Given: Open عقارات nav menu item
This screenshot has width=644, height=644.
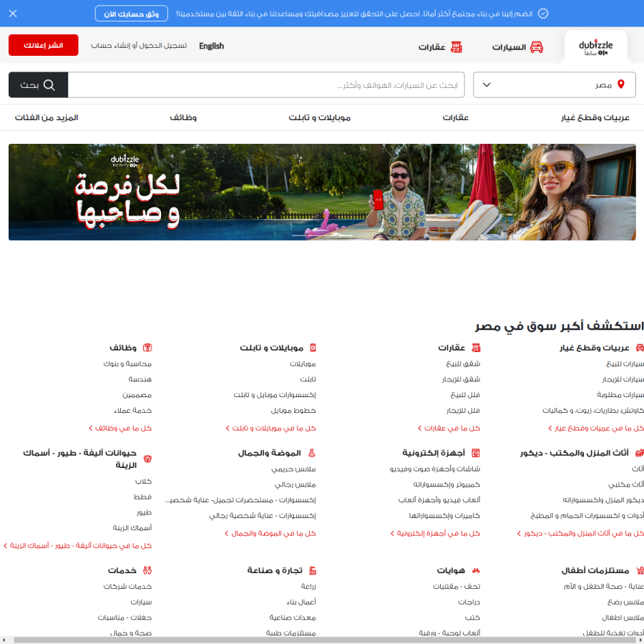Looking at the screenshot, I should click(x=456, y=118).
